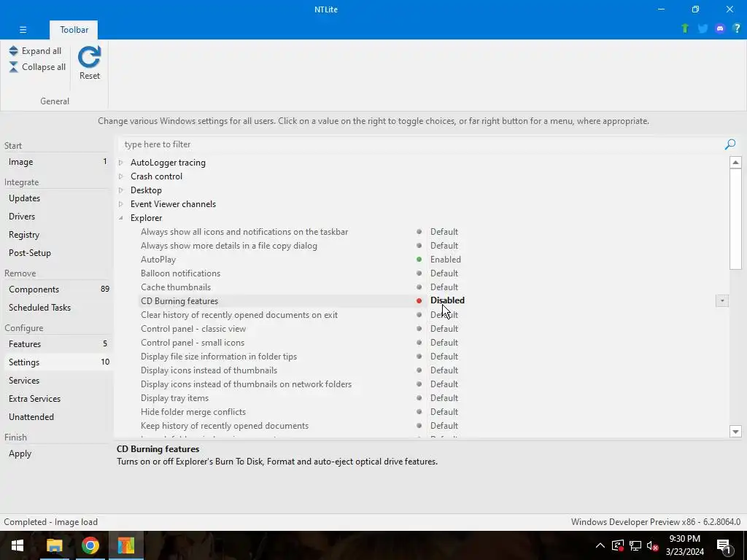This screenshot has width=747, height=560.
Task: Select the Toolbar tab
Action: coord(74,29)
